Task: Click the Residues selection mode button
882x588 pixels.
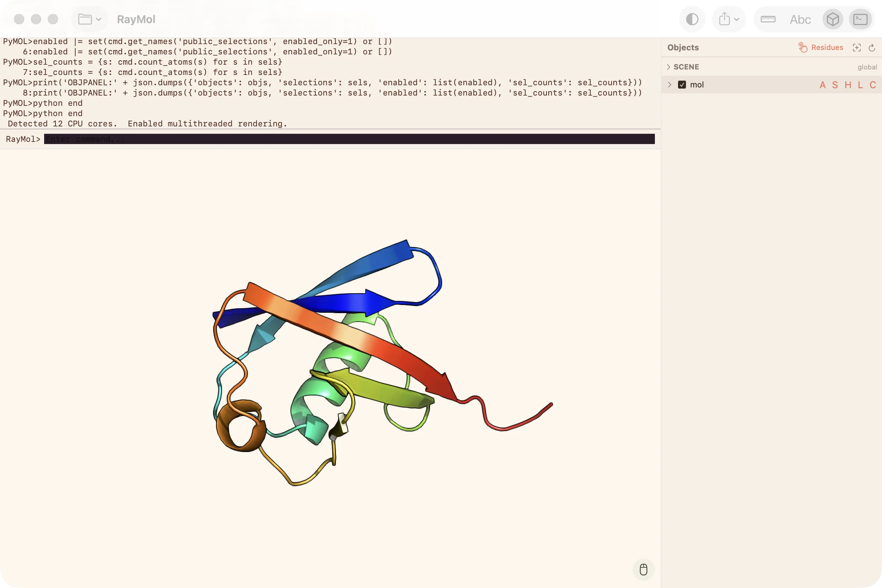Action: click(821, 47)
